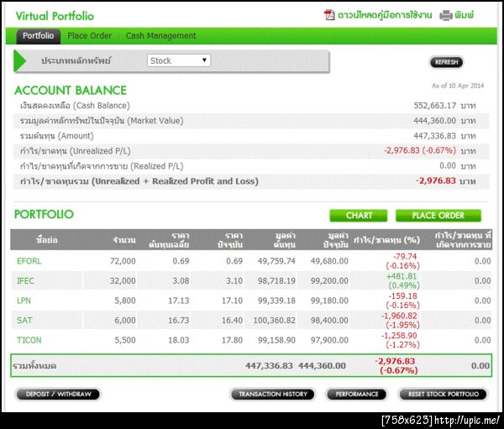Click SAT current price 16.40
Viewport: 504px width, 429px height.
[232, 321]
